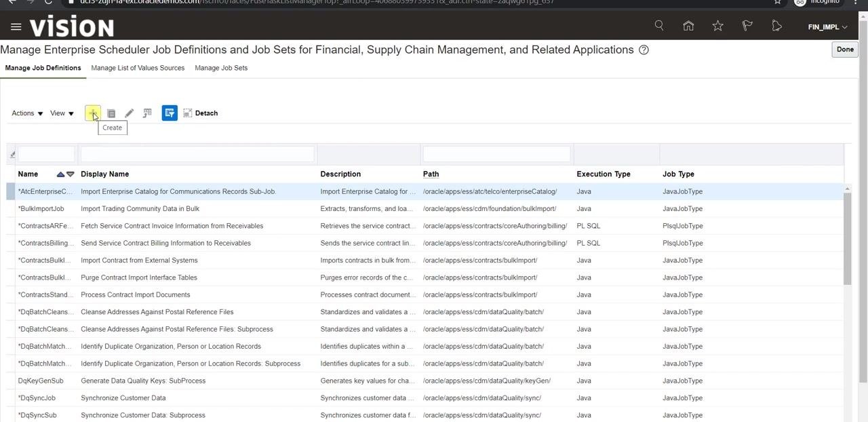Click the Edit pencil icon
This screenshot has height=422, width=868.
pyautogui.click(x=129, y=113)
